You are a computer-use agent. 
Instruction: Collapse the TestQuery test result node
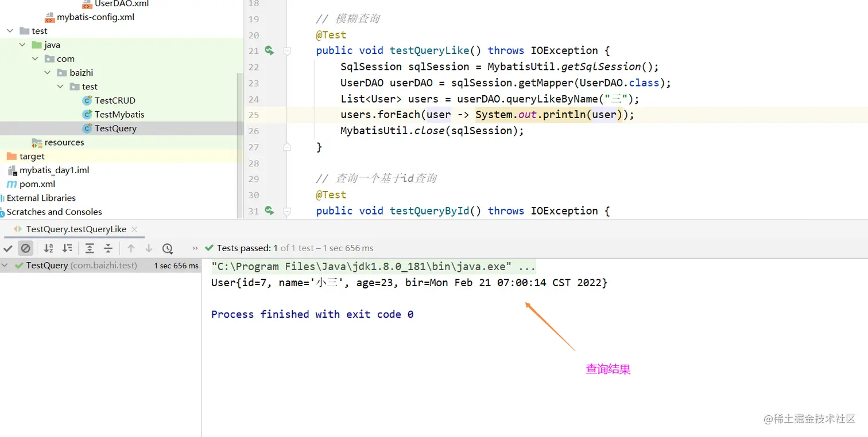6,266
